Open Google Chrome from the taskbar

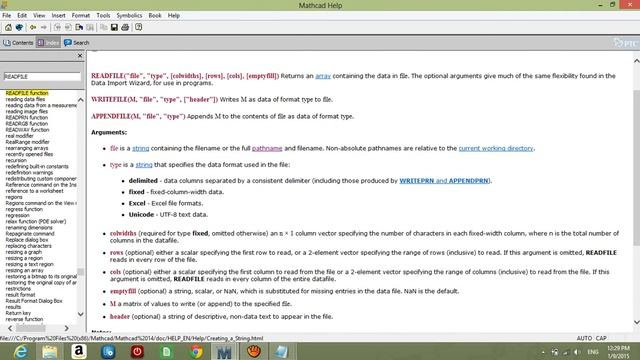[196, 351]
